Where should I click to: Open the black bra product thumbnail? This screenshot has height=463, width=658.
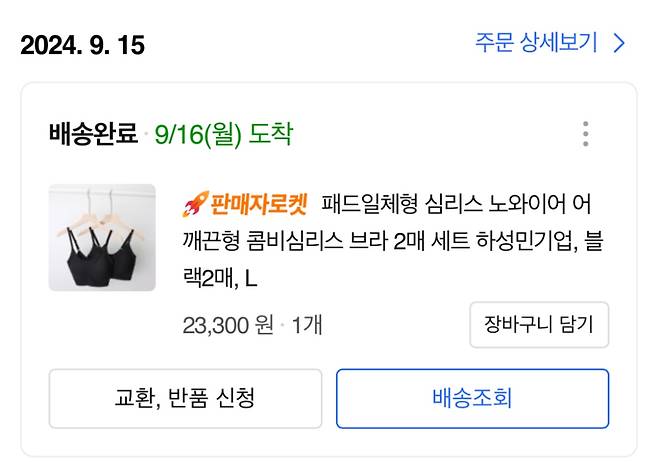102,238
